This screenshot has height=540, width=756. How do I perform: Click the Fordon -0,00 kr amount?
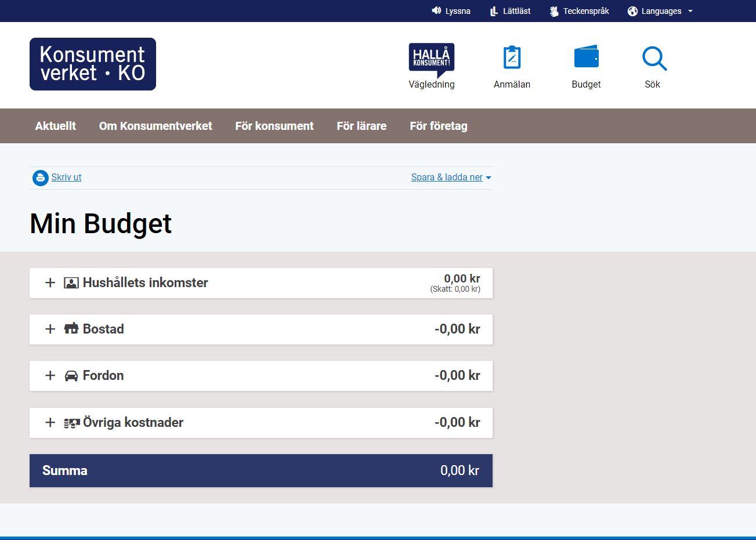(457, 375)
